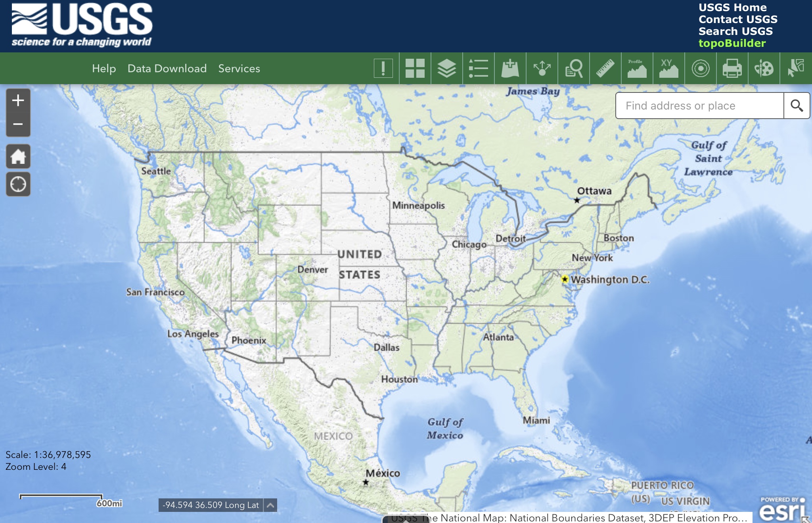Open the XY spot elevation tool
812x523 pixels.
click(x=668, y=68)
